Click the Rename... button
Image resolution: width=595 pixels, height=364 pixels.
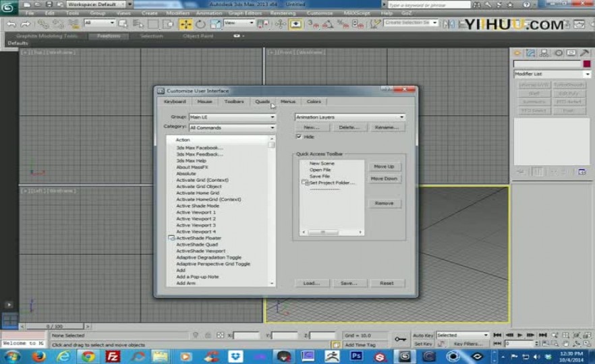pos(387,127)
